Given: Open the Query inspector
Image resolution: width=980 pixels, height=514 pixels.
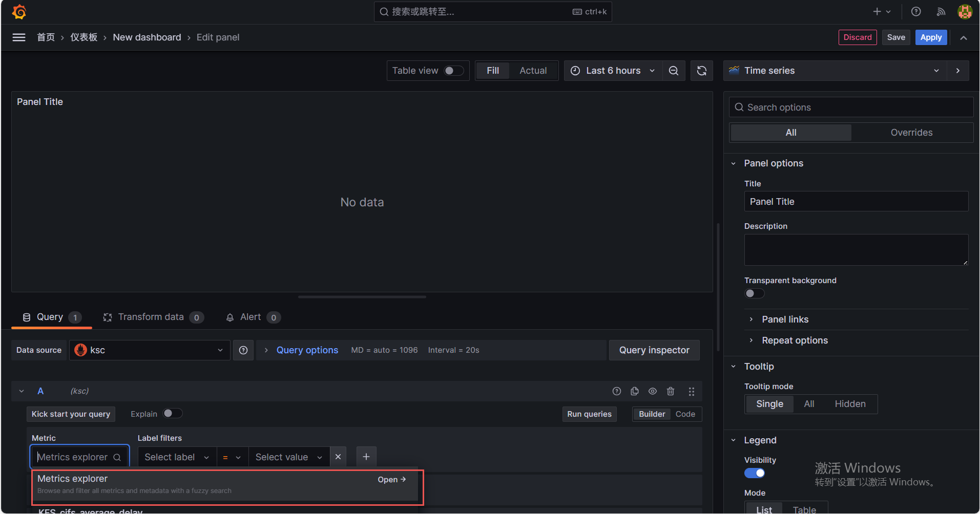Looking at the screenshot, I should click(x=654, y=350).
